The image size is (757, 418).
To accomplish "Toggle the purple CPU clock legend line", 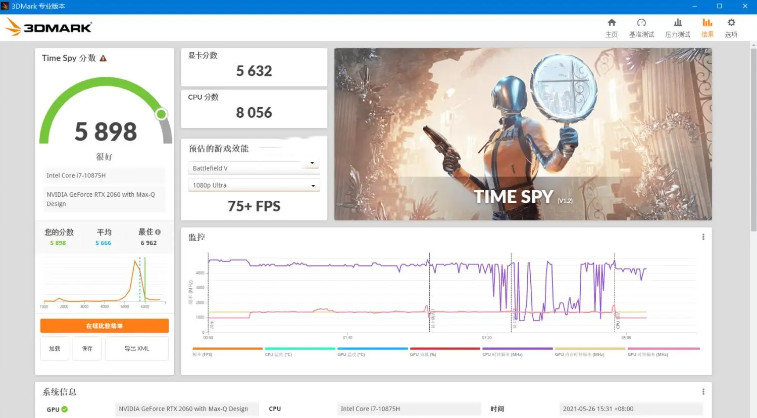I will click(517, 348).
